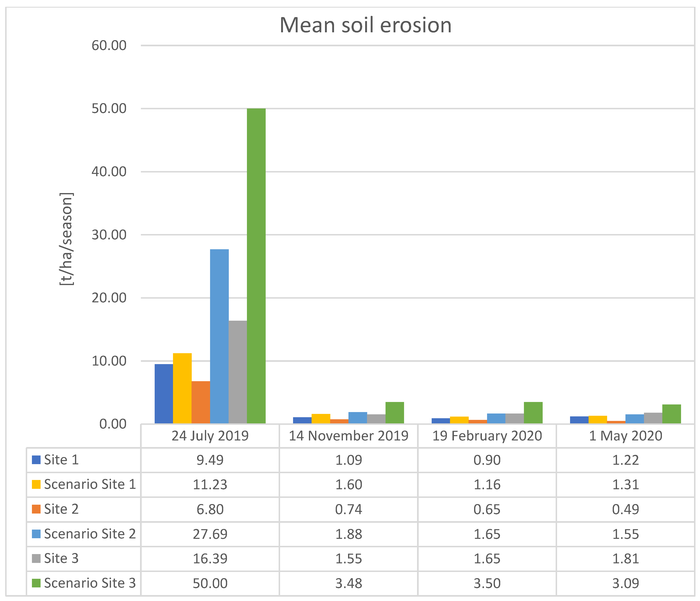Select the light-blue 27.69 bar for July 2019
Image resolution: width=700 pixels, height=601 pixels.
click(x=219, y=336)
